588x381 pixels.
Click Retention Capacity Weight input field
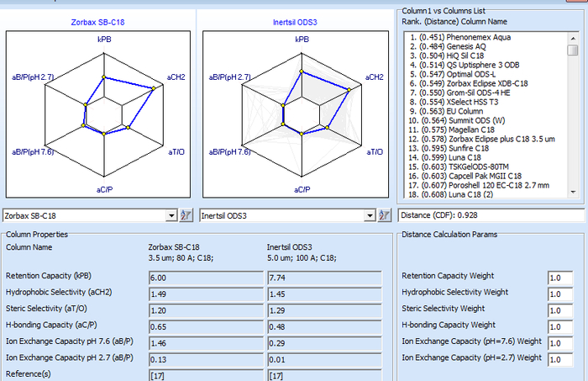point(560,278)
